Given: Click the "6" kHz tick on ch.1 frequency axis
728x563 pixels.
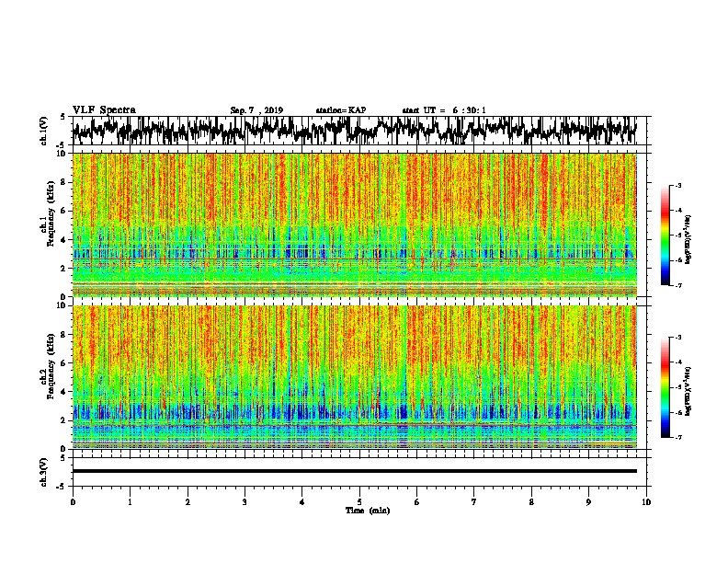Looking at the screenshot, I should (64, 211).
